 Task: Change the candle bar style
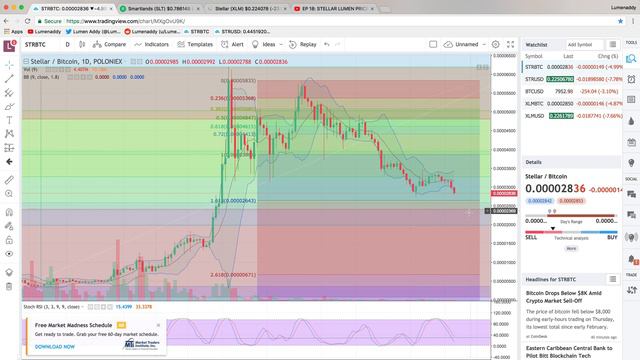click(82, 44)
